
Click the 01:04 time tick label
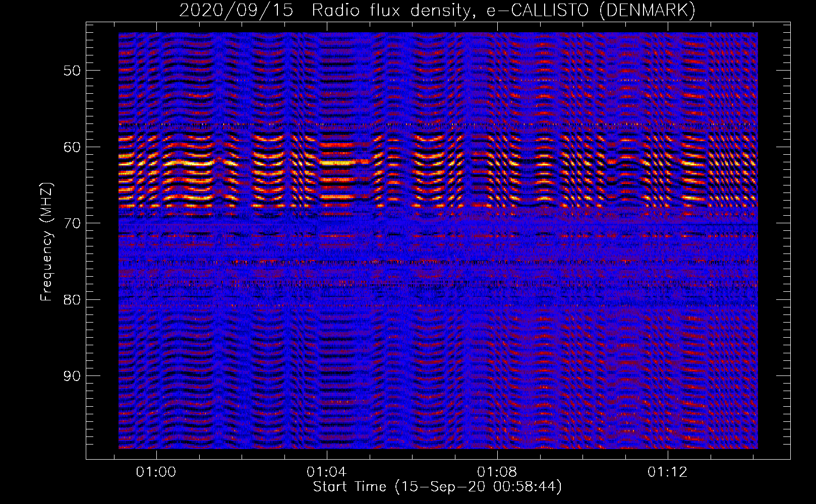coord(327,472)
